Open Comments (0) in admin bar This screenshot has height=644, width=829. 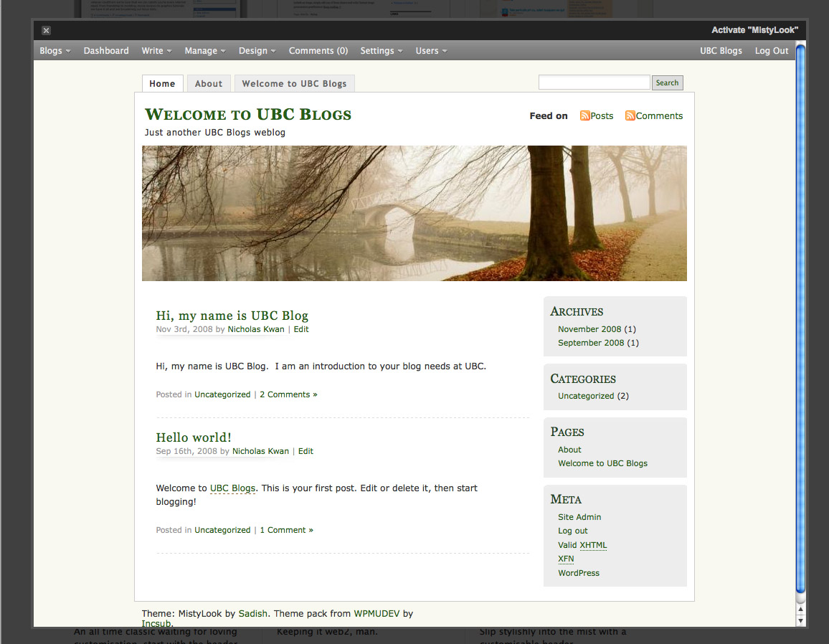click(318, 51)
